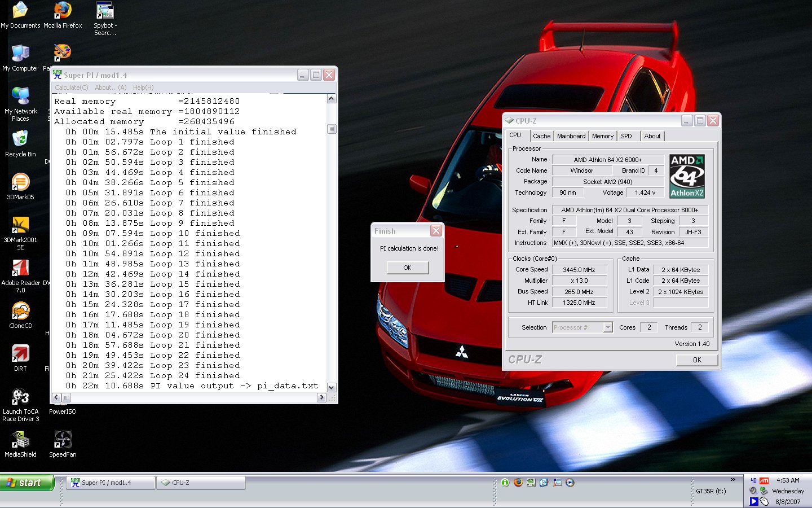Launch the 3DMark05 desktop shortcut
Screen dimensions: 812x508
tap(20, 187)
